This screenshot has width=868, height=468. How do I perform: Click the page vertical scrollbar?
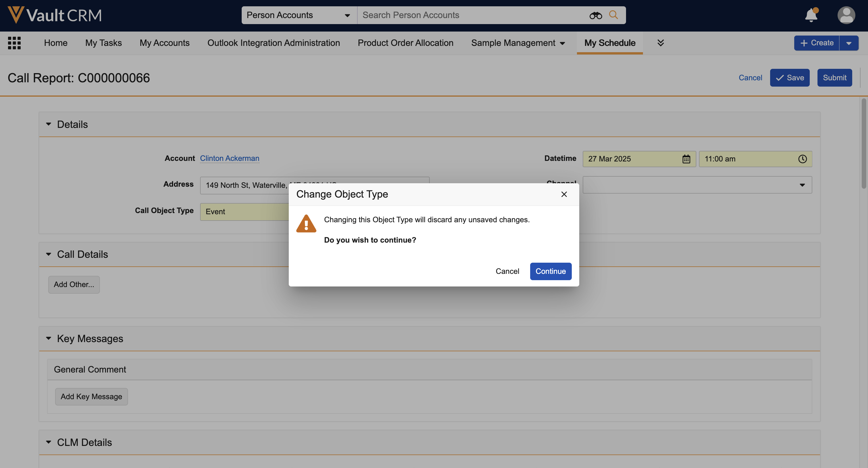(x=863, y=143)
